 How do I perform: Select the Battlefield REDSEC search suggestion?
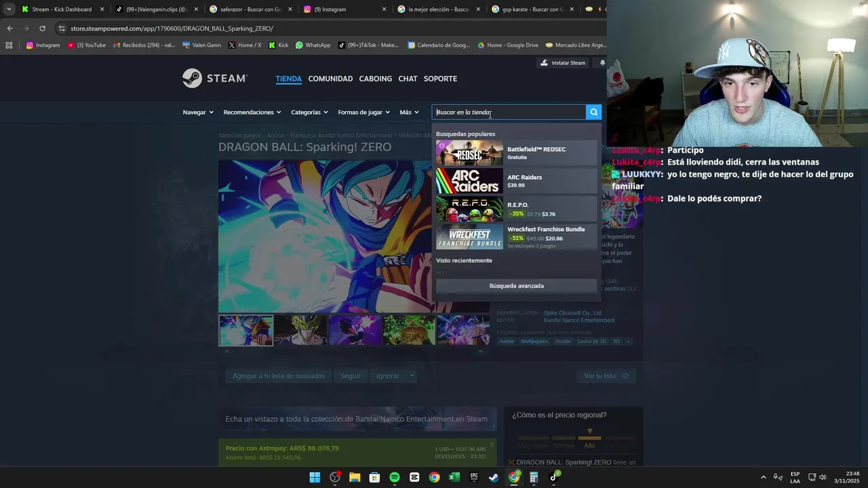pos(517,153)
